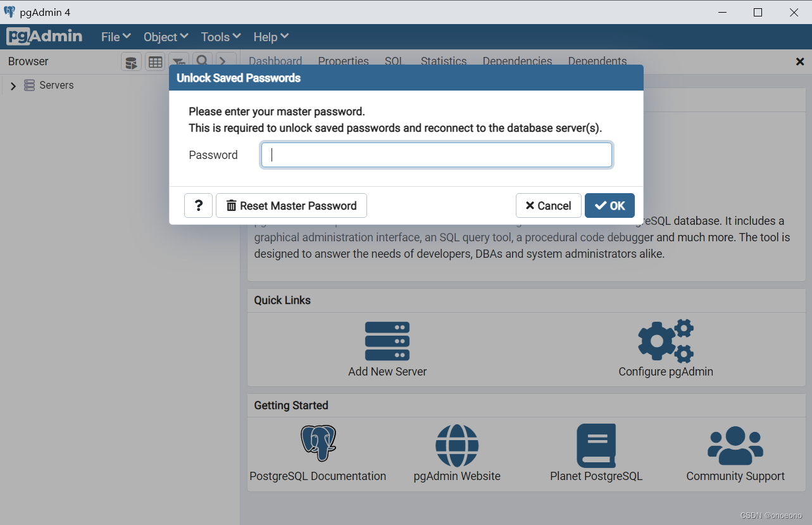This screenshot has width=812, height=525.
Task: Select the Servers label in the Browser tree
Action: coord(56,85)
